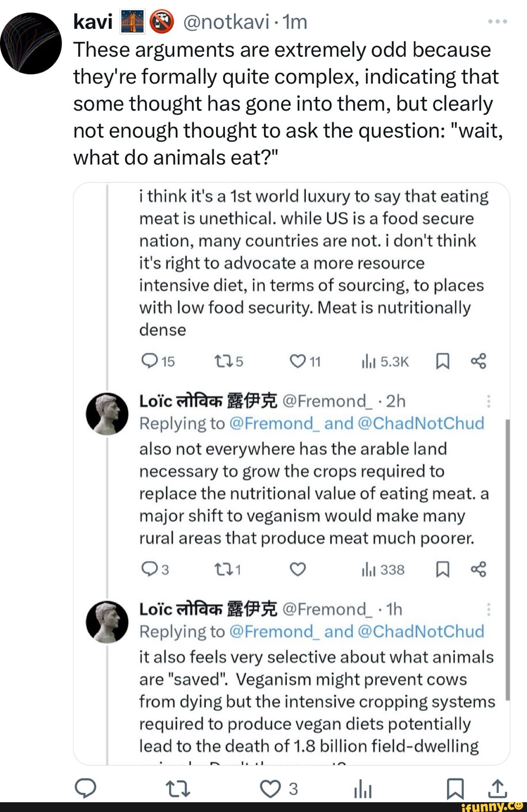Bookmark the arable land reply with 338 views

click(x=442, y=569)
